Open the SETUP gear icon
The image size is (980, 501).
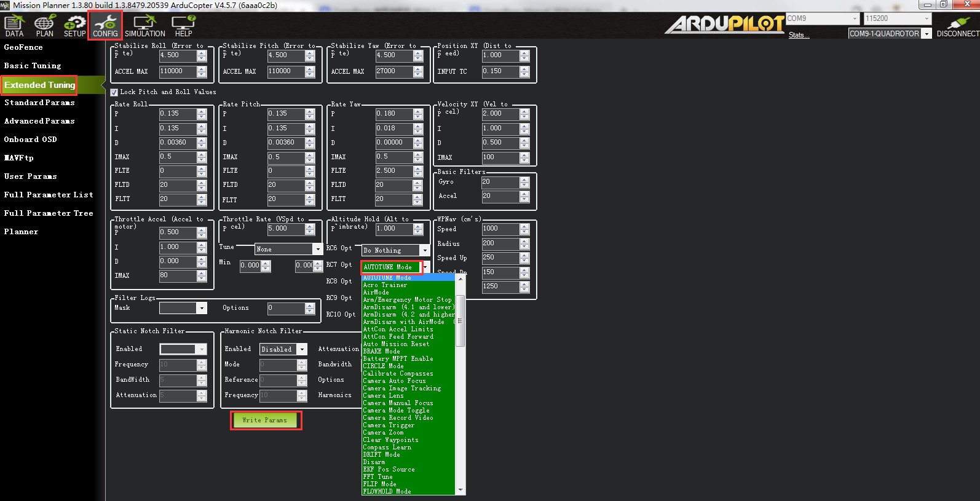(x=75, y=26)
